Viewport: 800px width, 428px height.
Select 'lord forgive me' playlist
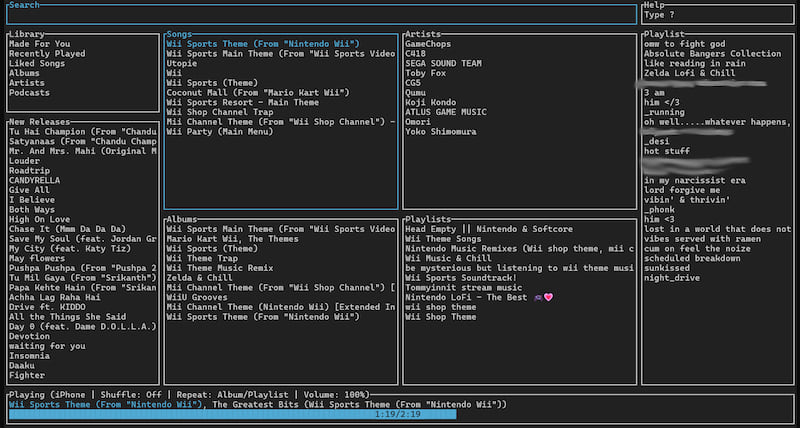682,190
